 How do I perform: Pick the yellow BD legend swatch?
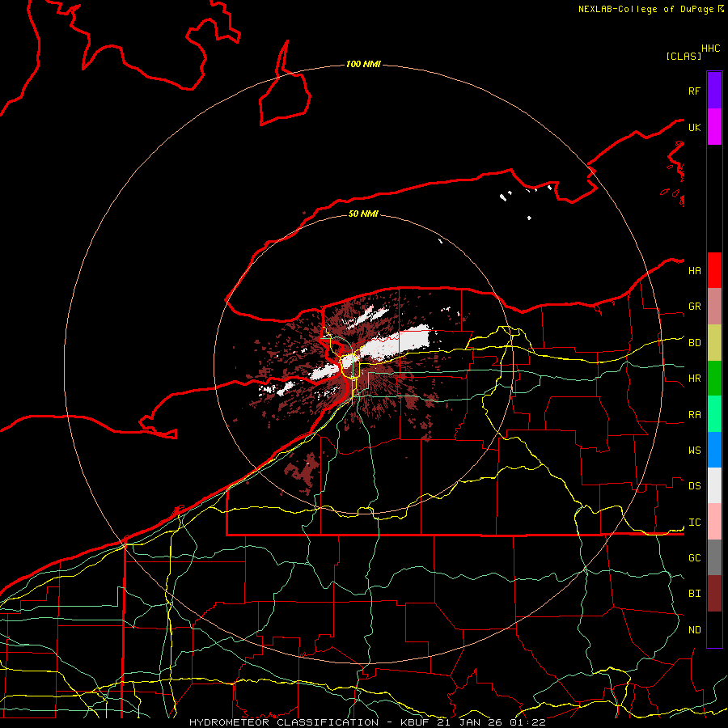(714, 343)
